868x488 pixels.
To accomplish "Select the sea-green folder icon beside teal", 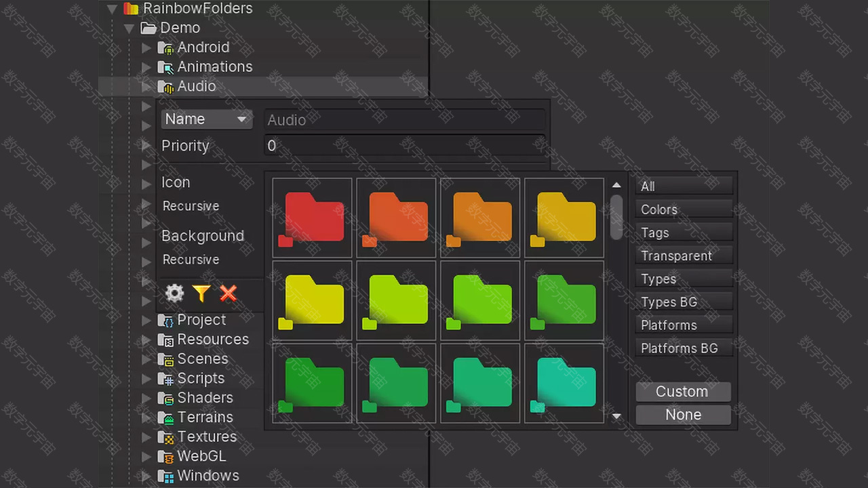I will 480,383.
